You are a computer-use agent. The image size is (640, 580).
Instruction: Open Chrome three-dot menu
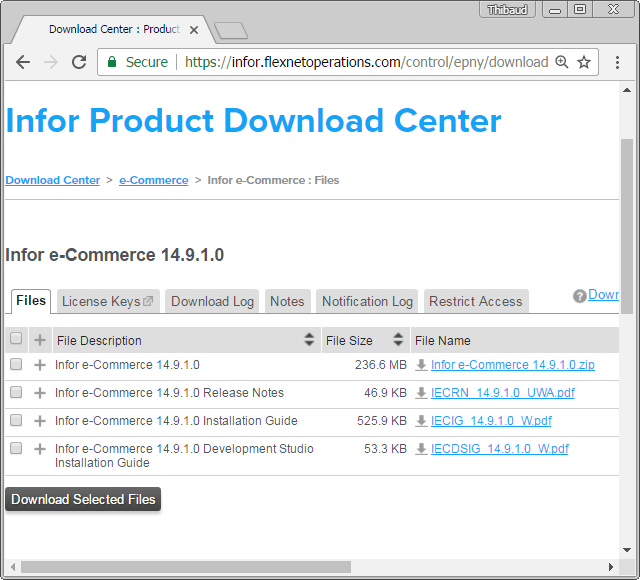617,62
